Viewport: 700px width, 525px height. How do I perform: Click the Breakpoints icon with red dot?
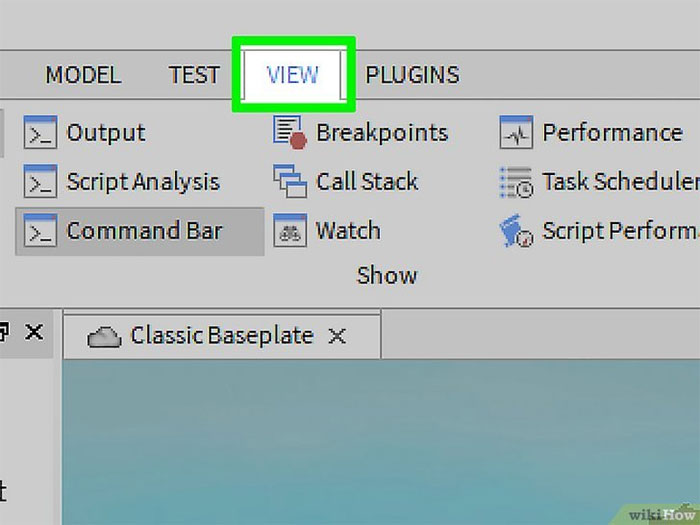(290, 133)
